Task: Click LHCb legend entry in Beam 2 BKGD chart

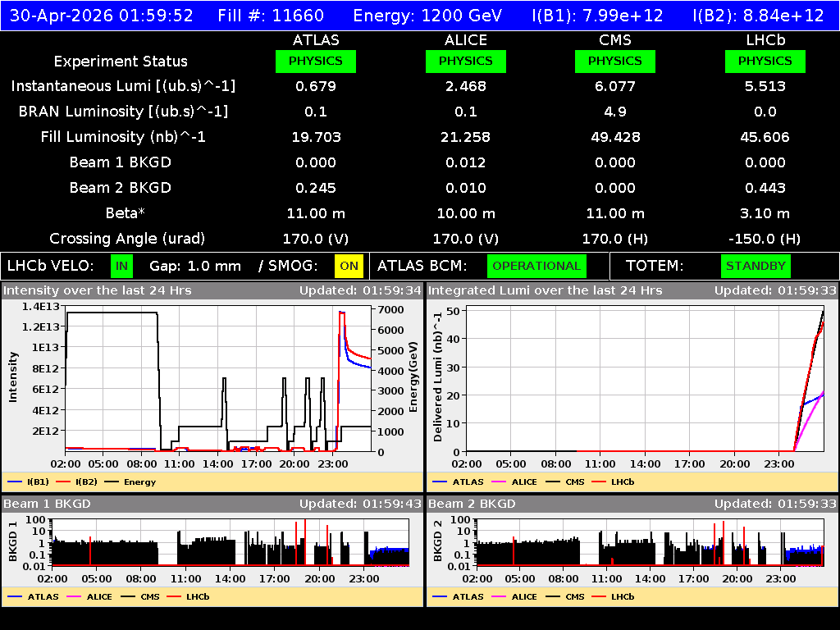Action: point(613,596)
